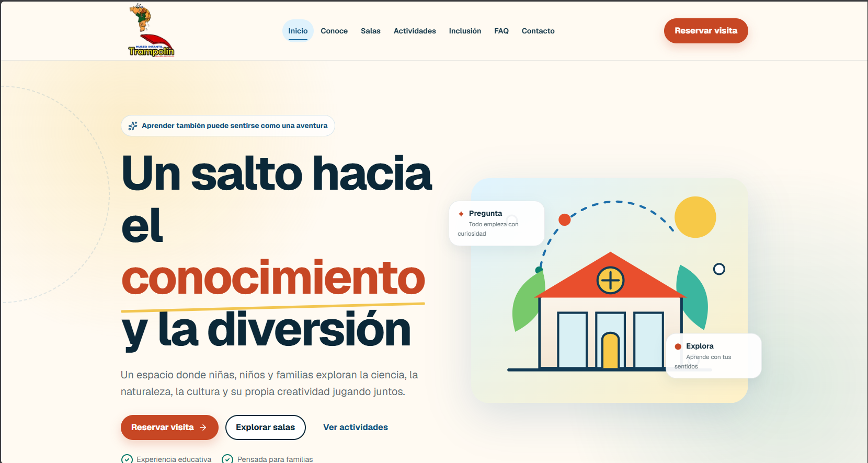Click the Museo Infantil Trampolín logo
Screen dimensions: 868x463
[x=151, y=30]
